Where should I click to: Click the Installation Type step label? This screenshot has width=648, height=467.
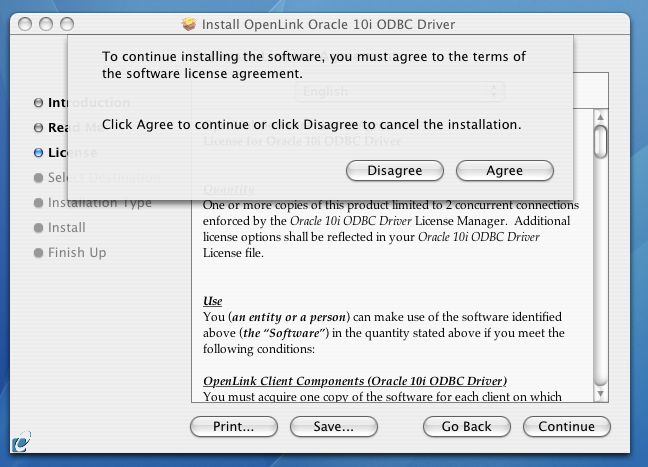click(x=100, y=203)
